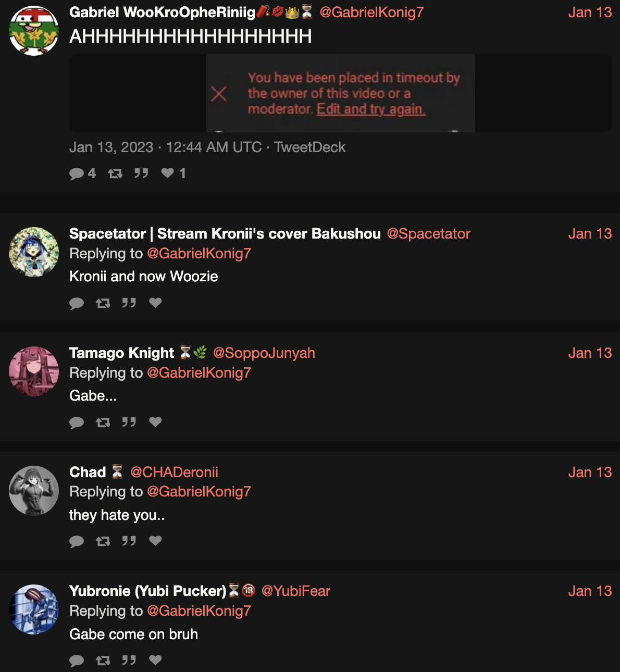
Task: Like Gabriel's AHHHH tweet via heart icon
Action: click(x=167, y=173)
